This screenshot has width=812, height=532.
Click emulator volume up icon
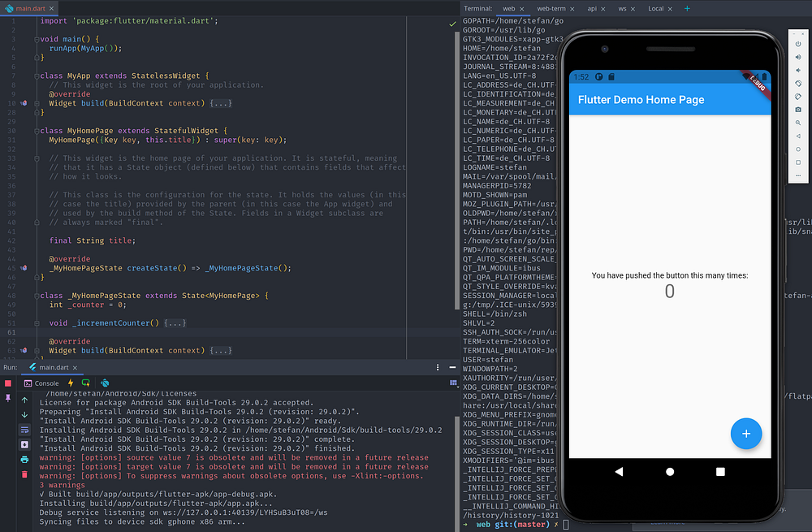(798, 57)
